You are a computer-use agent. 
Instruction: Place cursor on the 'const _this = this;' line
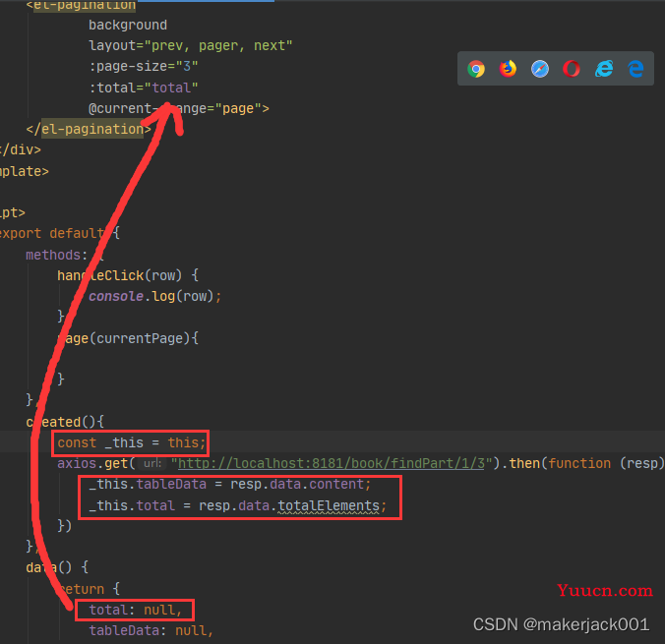(x=132, y=442)
